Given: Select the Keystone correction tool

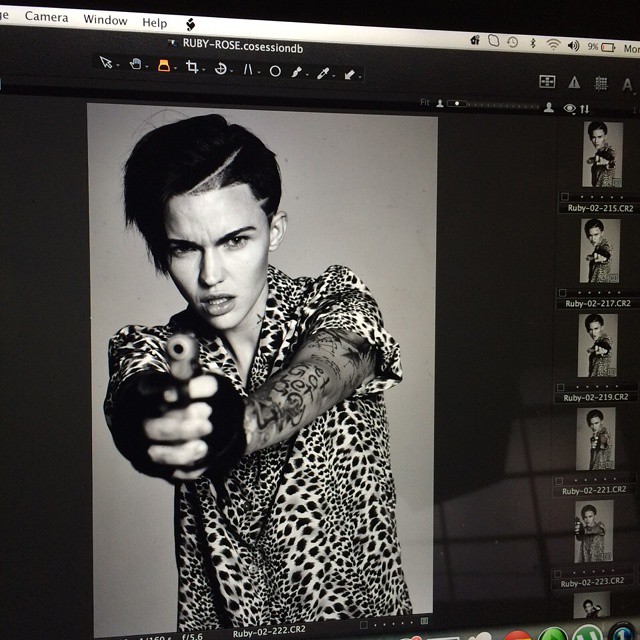Looking at the screenshot, I should (249, 70).
